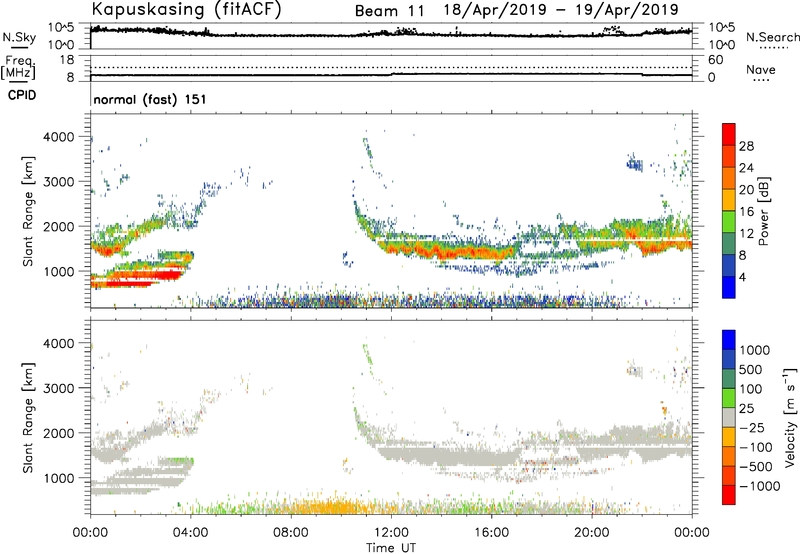Click the "3000" tick of the power panel
The image size is (800, 554).
[59, 182]
